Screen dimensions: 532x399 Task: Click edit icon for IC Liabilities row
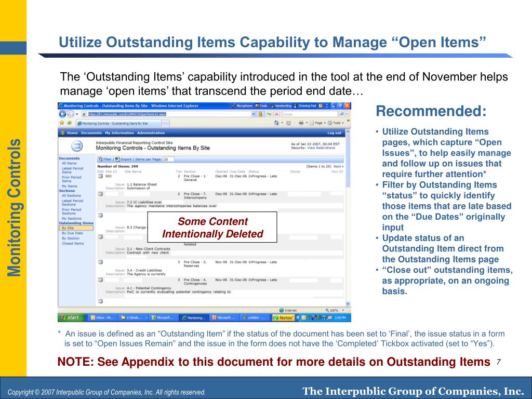click(100, 194)
